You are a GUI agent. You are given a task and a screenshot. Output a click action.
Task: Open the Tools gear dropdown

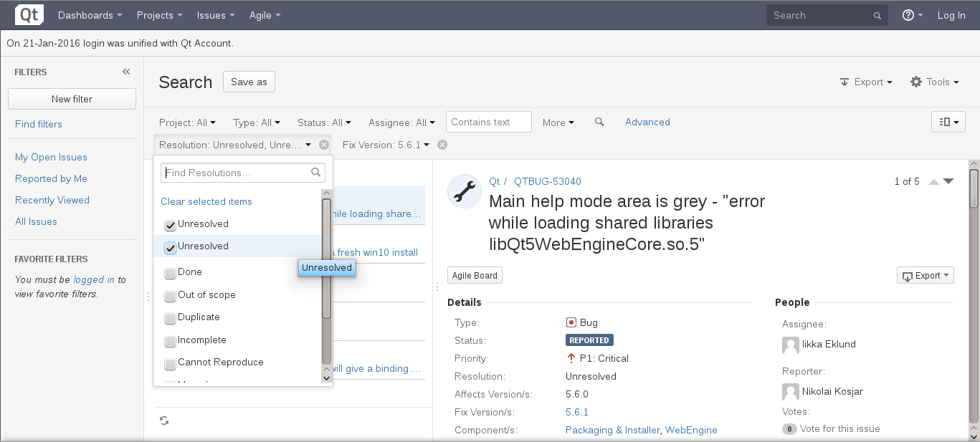(934, 82)
